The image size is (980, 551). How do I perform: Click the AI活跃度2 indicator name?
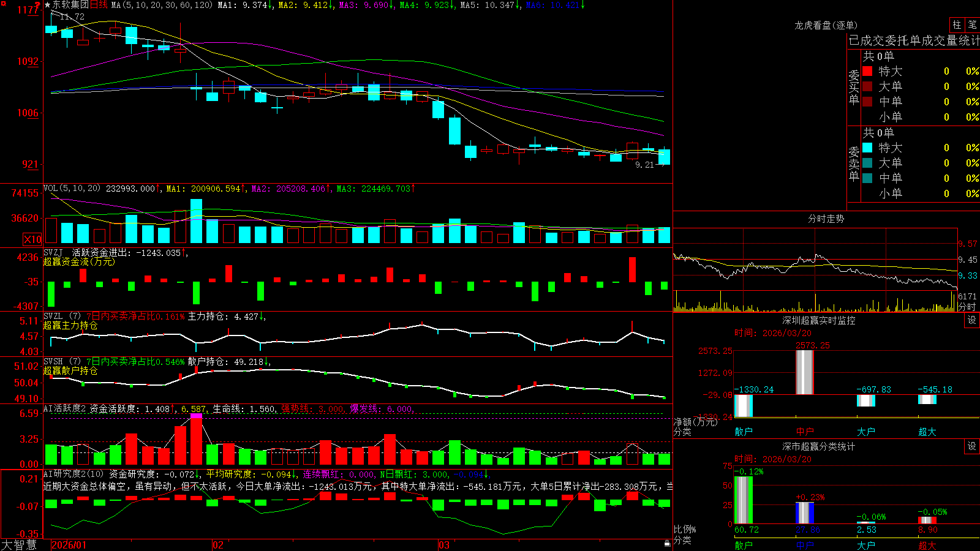[x=64, y=408]
